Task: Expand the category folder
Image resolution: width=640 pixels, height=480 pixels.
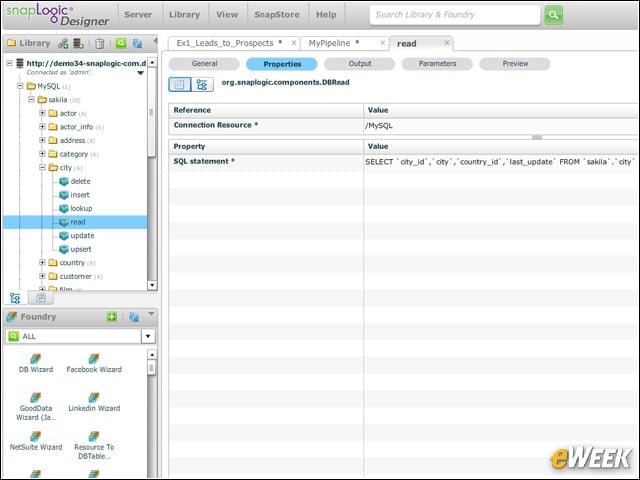Action: point(42,154)
